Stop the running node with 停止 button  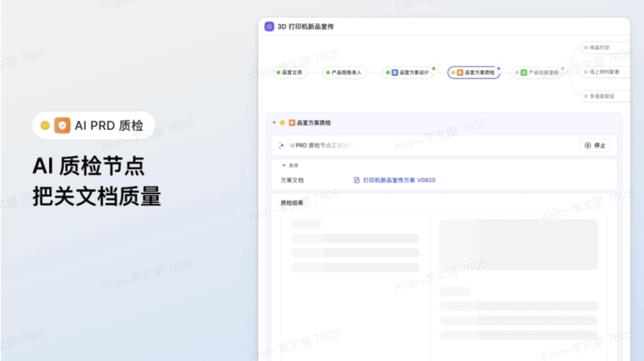tap(595, 145)
